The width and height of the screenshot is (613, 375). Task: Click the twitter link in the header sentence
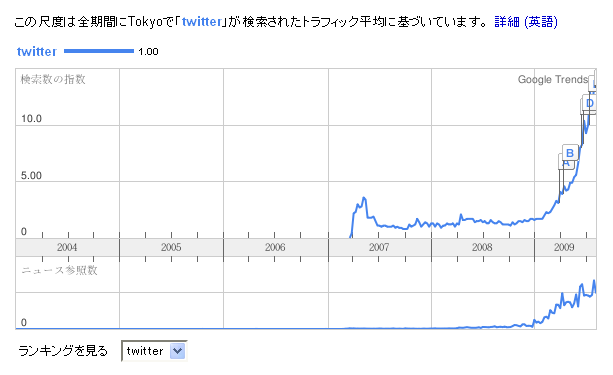click(202, 22)
